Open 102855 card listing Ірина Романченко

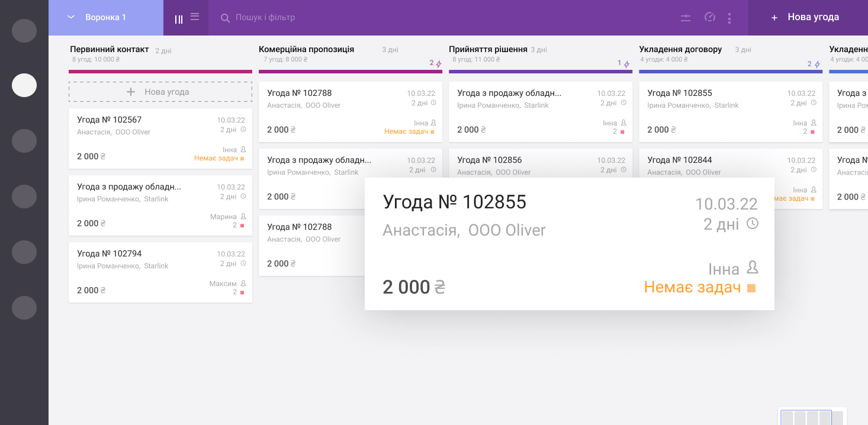coord(731,112)
